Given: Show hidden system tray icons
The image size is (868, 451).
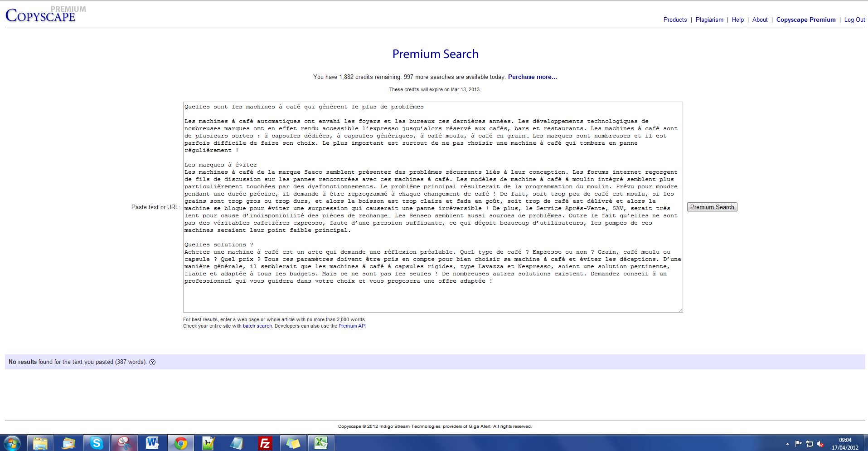Looking at the screenshot, I should pyautogui.click(x=787, y=444).
